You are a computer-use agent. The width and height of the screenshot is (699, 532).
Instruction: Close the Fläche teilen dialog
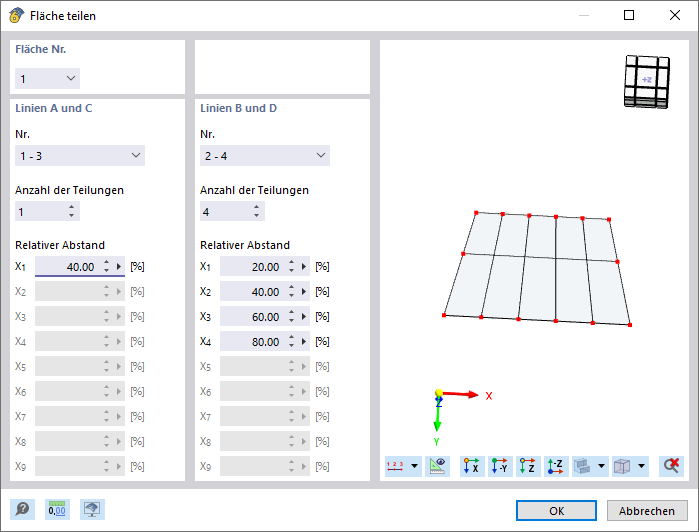pos(675,15)
